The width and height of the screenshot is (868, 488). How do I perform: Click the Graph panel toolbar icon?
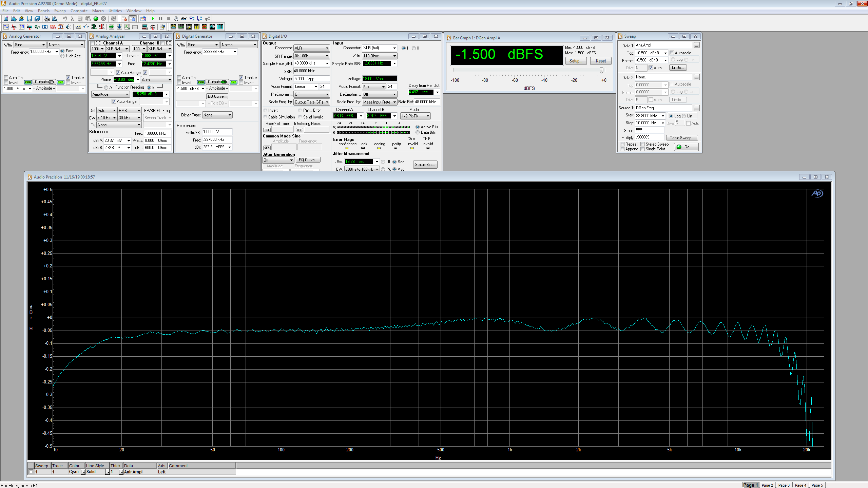[127, 27]
